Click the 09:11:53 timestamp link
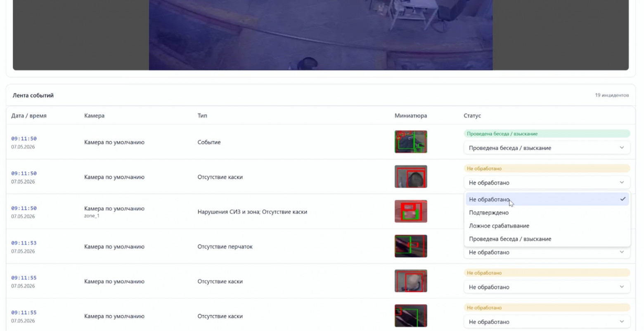Screen dimensions: 644x331 (x=24, y=243)
